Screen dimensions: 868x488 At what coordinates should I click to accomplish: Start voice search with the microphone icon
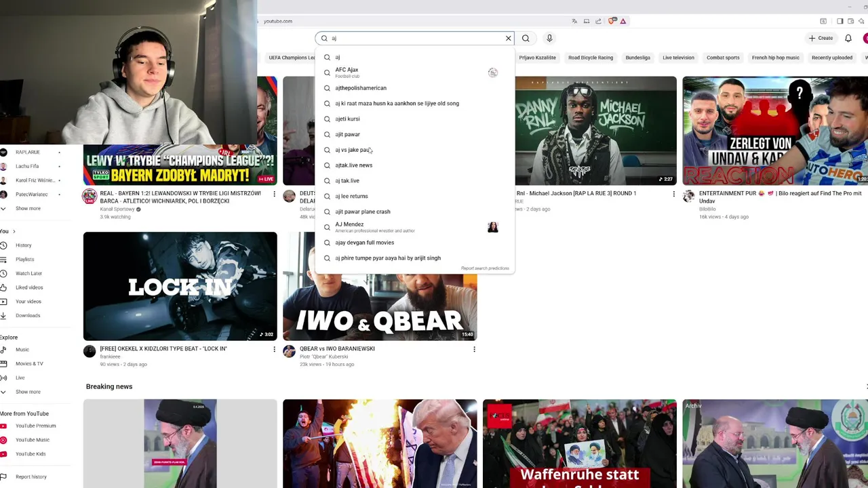click(x=549, y=38)
